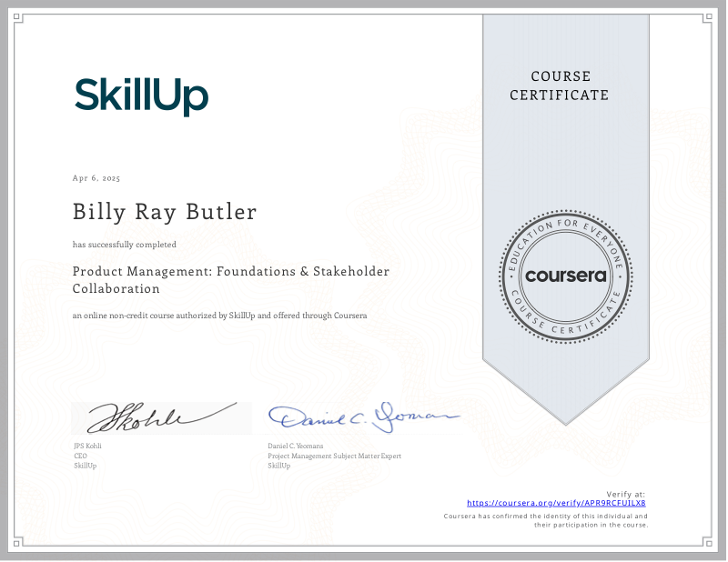Screen dimensions: 728x562
Task: Click the has successfully completed text
Action: 121,245
